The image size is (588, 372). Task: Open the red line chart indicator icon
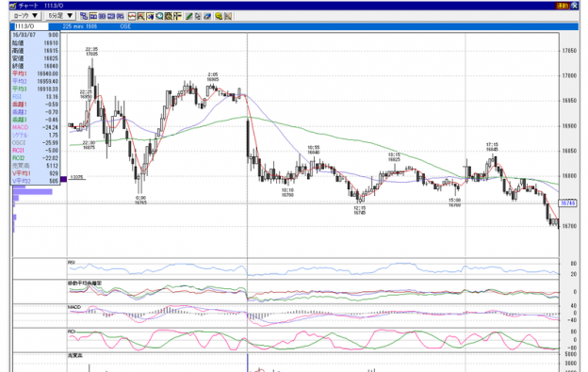click(x=132, y=16)
